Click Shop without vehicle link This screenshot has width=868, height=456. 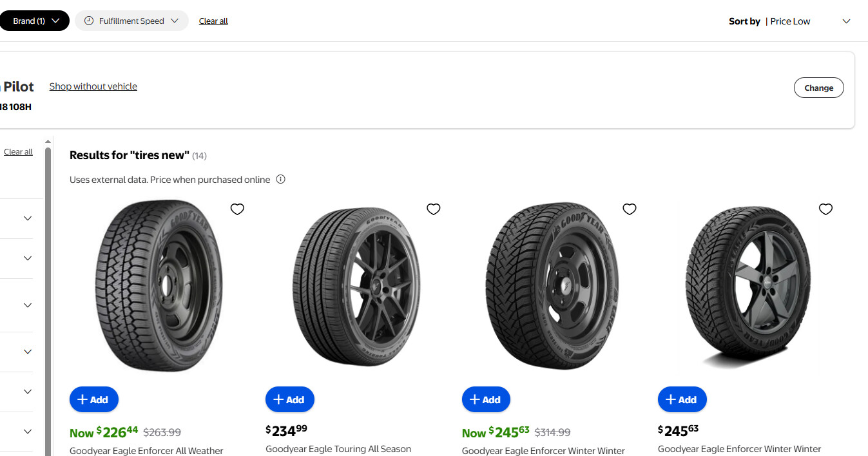(93, 86)
